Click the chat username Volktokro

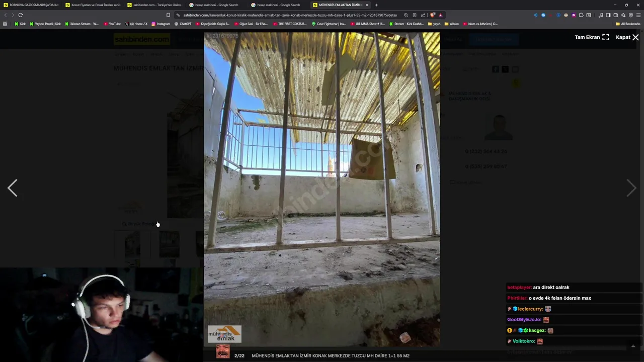pos(524,341)
